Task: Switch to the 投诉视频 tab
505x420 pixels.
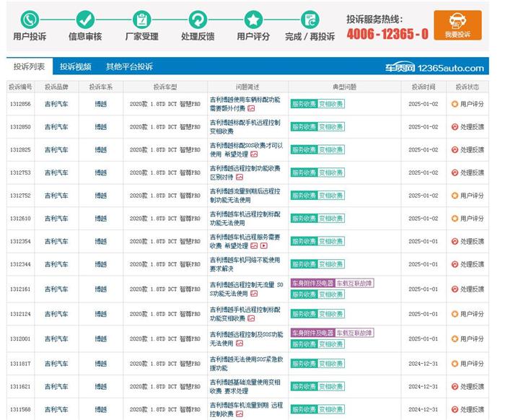Action: pyautogui.click(x=75, y=66)
